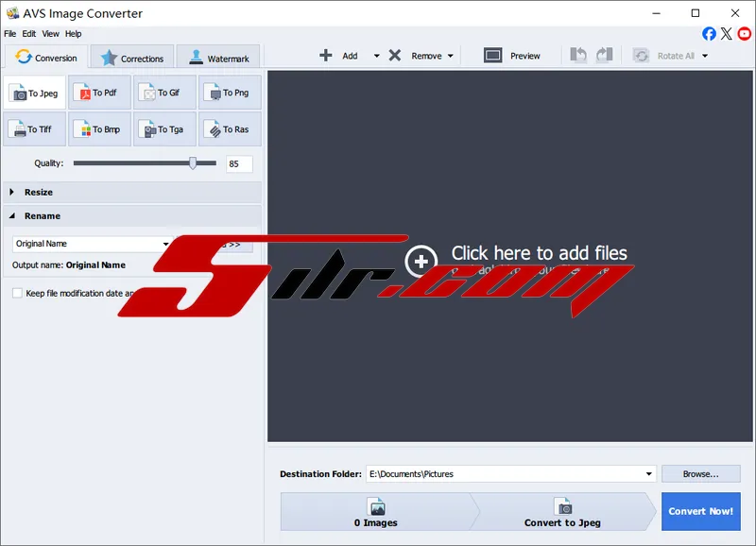This screenshot has width=756, height=546.
Task: Click the Add files plus icon
Action: tap(326, 56)
